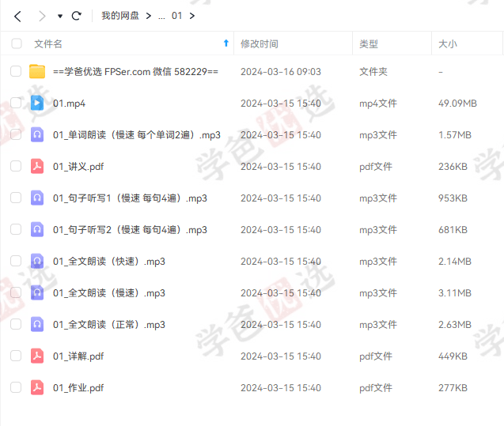
Task: Check the 01_全文朗读（正常）.mp3 checkbox
Action: point(16,324)
